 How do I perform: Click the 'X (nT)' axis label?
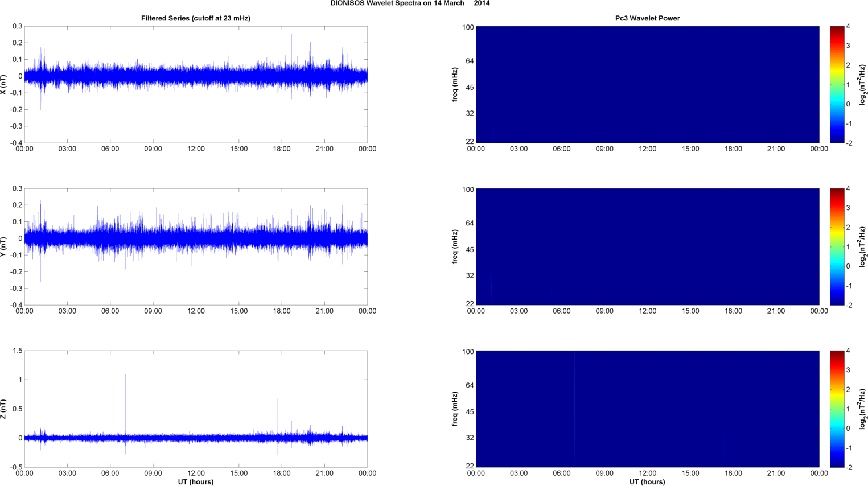click(x=4, y=84)
